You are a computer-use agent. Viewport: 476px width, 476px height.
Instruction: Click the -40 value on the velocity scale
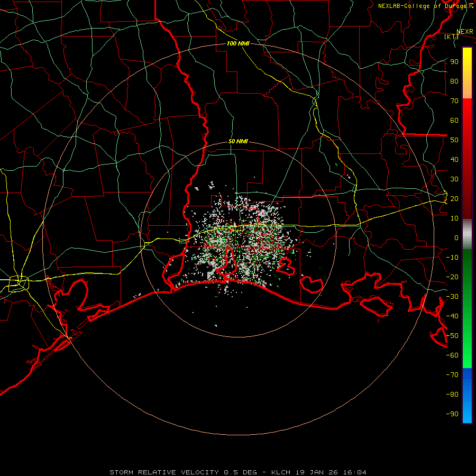point(452,316)
